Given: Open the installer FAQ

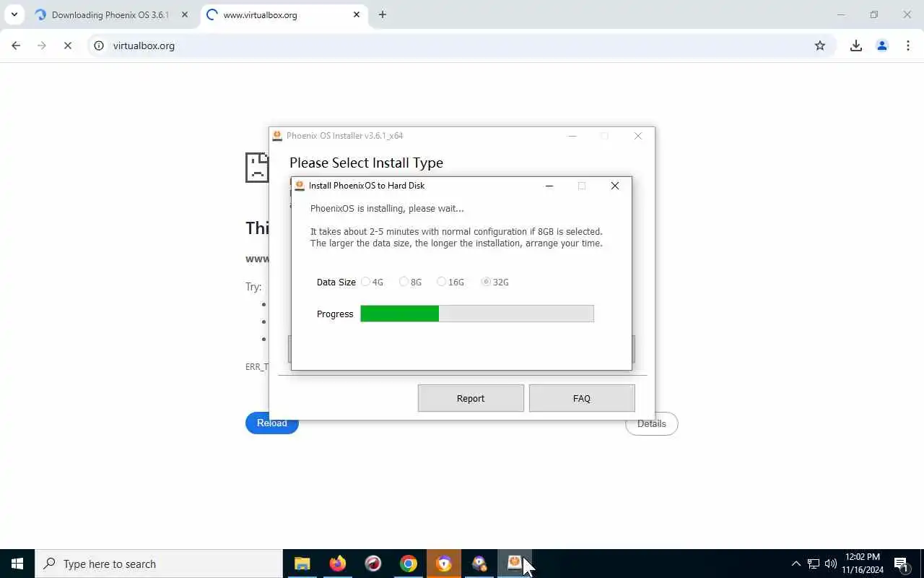Looking at the screenshot, I should (x=582, y=398).
